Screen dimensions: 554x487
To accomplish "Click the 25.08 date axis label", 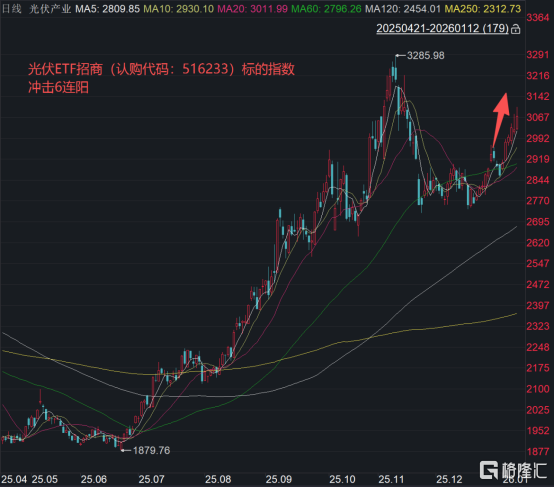I will 218,480.
